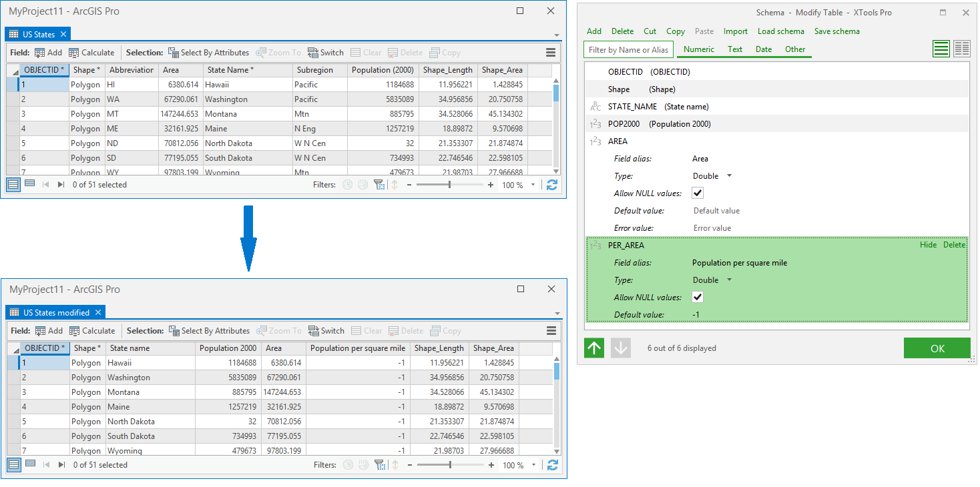
Task: Open the hamburger menu of US States table
Action: point(551,53)
